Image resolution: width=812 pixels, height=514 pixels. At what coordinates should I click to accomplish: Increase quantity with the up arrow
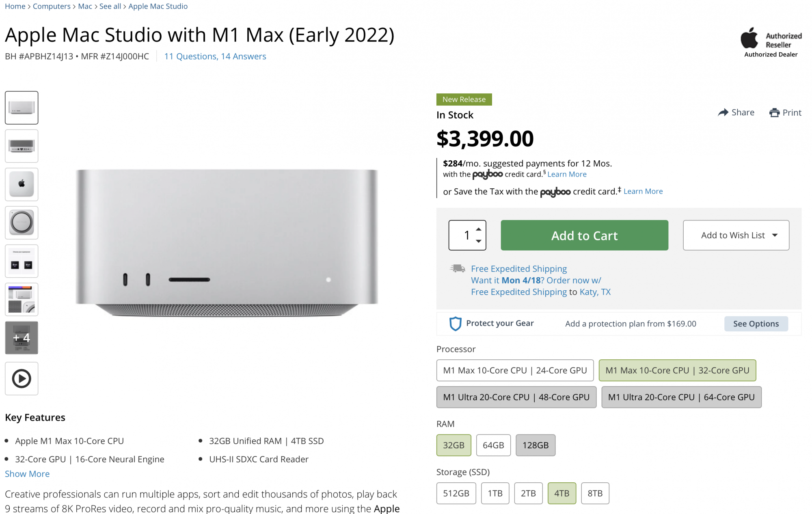click(479, 229)
